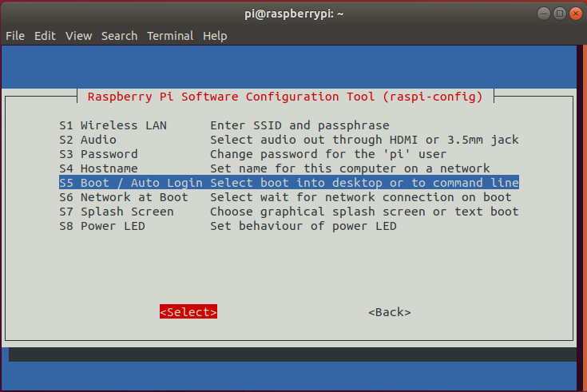This screenshot has height=392, width=587.
Task: Close the terminal window
Action: tap(576, 14)
